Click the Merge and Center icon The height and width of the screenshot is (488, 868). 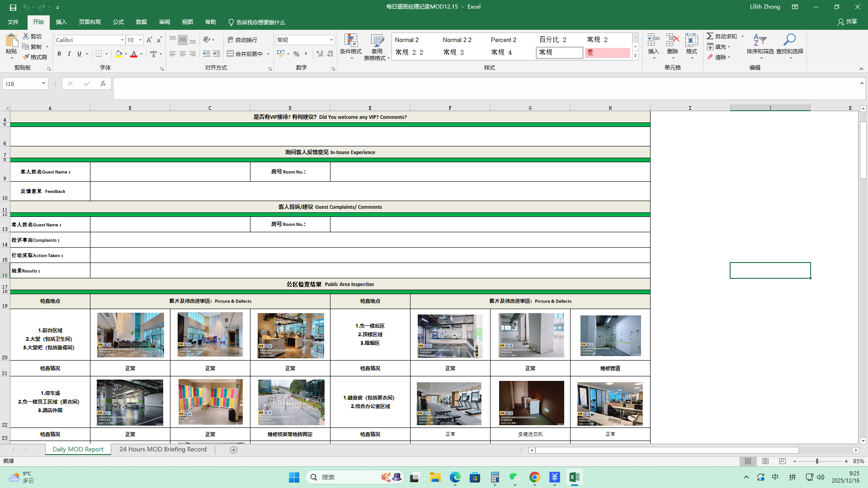coord(230,54)
